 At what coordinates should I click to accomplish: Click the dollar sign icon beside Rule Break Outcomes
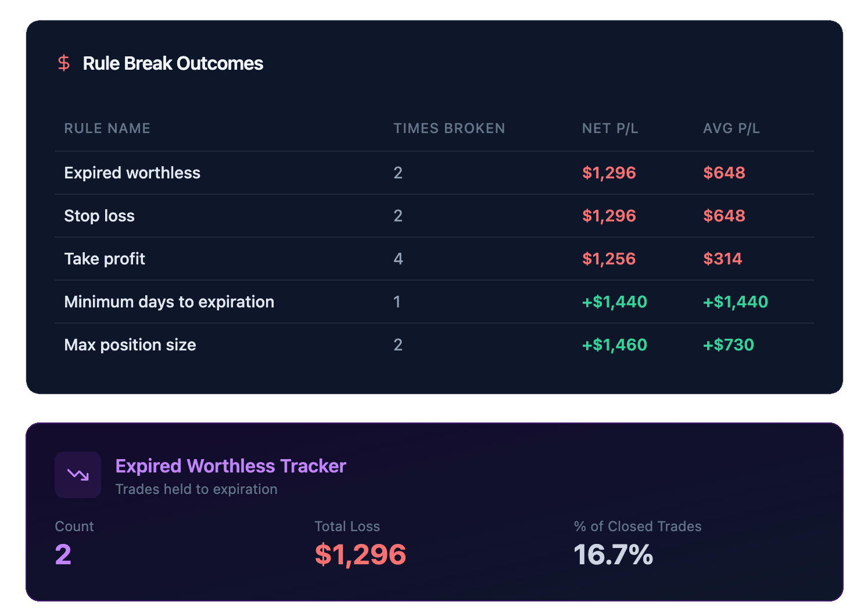(x=64, y=63)
